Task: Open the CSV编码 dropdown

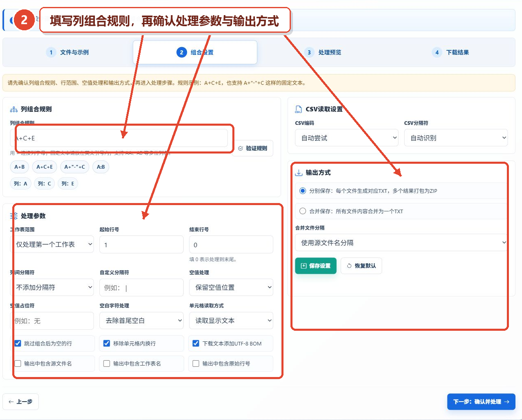Action: 346,138
